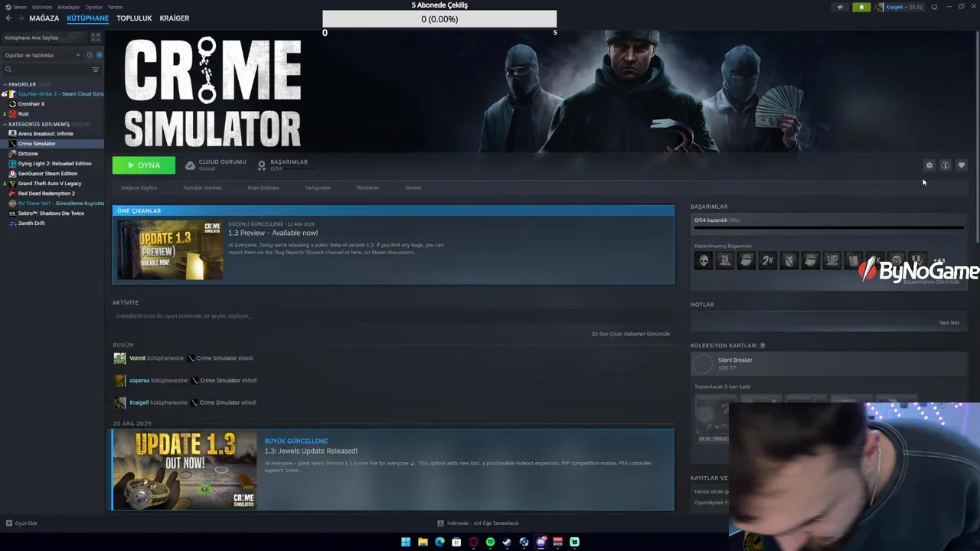The height and width of the screenshot is (551, 980).
Task: Click the activity comment input field
Action: tap(393, 316)
